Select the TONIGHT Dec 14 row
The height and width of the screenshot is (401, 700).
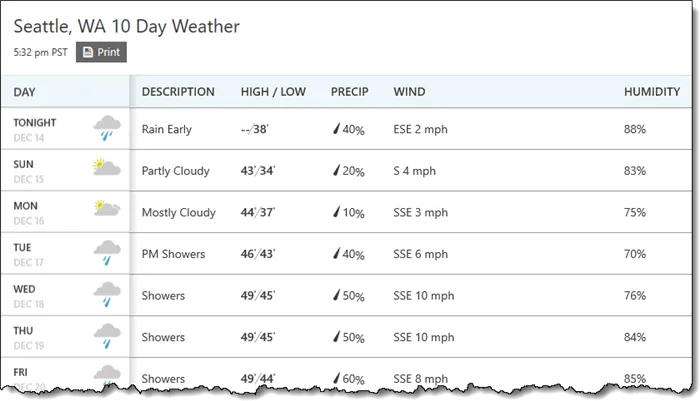click(x=35, y=129)
